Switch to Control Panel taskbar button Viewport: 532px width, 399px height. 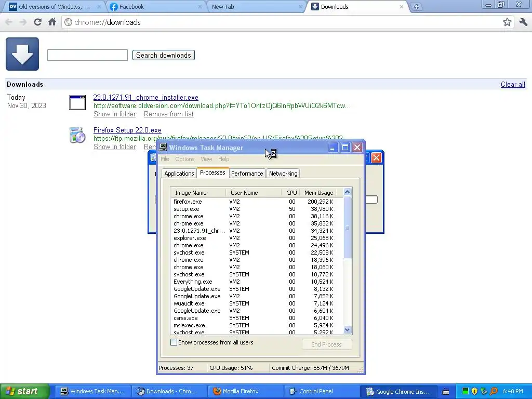tap(322, 391)
